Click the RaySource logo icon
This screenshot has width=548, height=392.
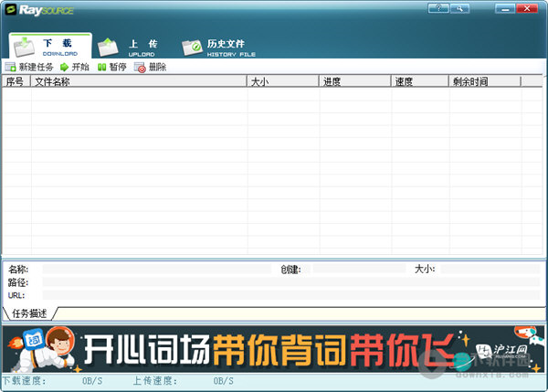pyautogui.click(x=11, y=10)
